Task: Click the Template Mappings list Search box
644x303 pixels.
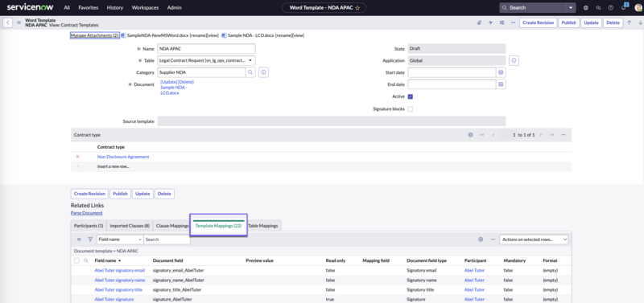Action: [167, 240]
